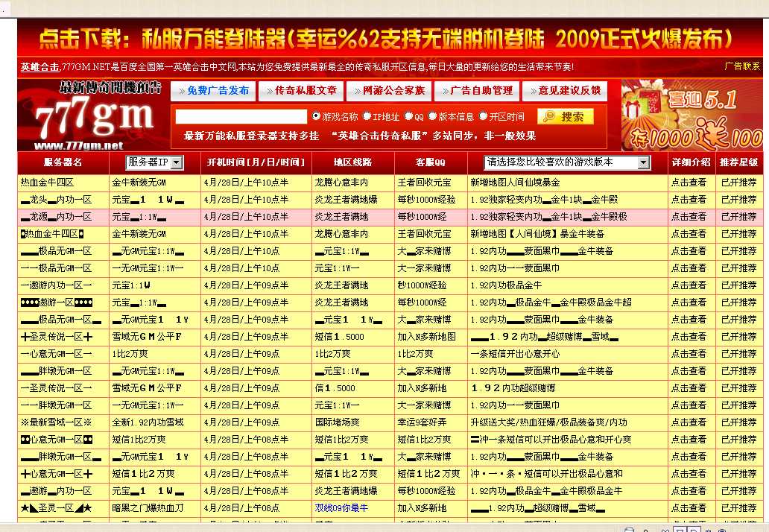Click the envelope icon in the taskbar
Image resolution: width=769 pixels, height=532 pixels.
click(665, 529)
